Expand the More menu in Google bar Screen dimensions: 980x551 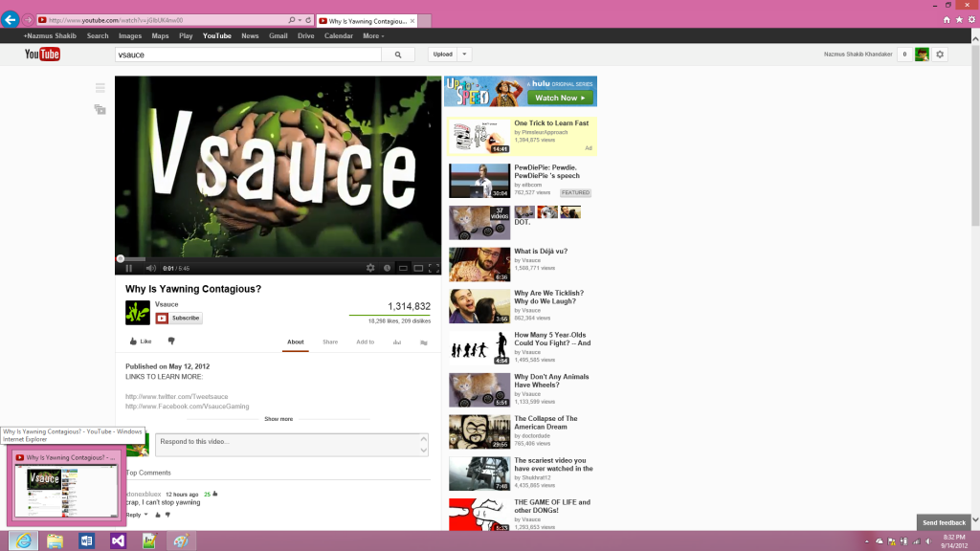click(x=373, y=36)
